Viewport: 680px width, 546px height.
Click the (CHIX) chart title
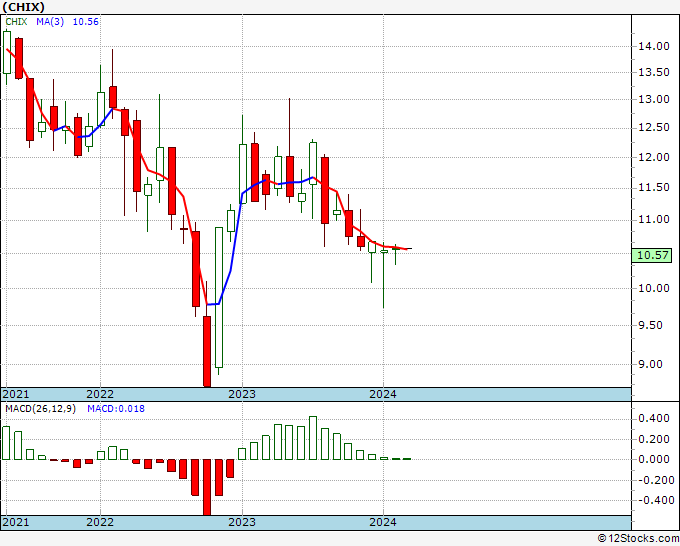(23, 7)
